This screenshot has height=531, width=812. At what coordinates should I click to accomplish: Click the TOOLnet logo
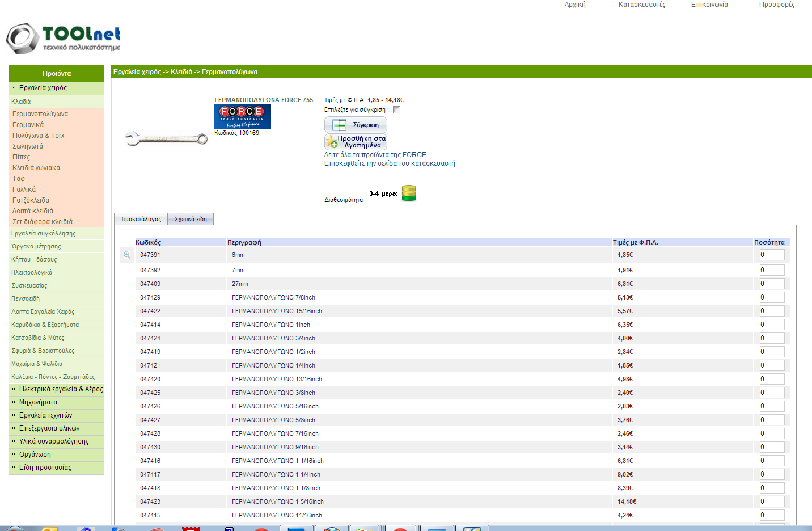pos(63,39)
